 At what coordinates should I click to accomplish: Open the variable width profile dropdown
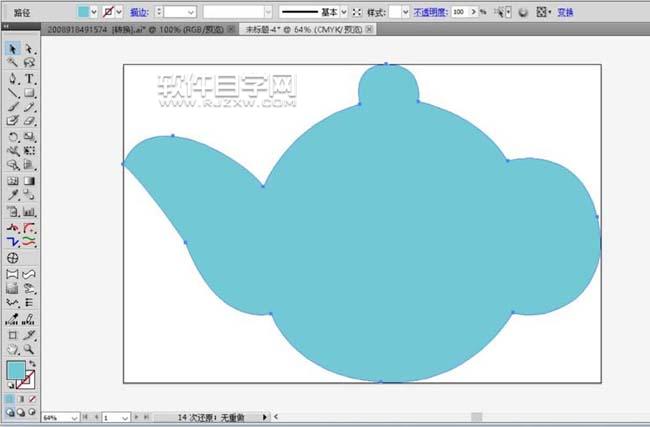pos(268,12)
